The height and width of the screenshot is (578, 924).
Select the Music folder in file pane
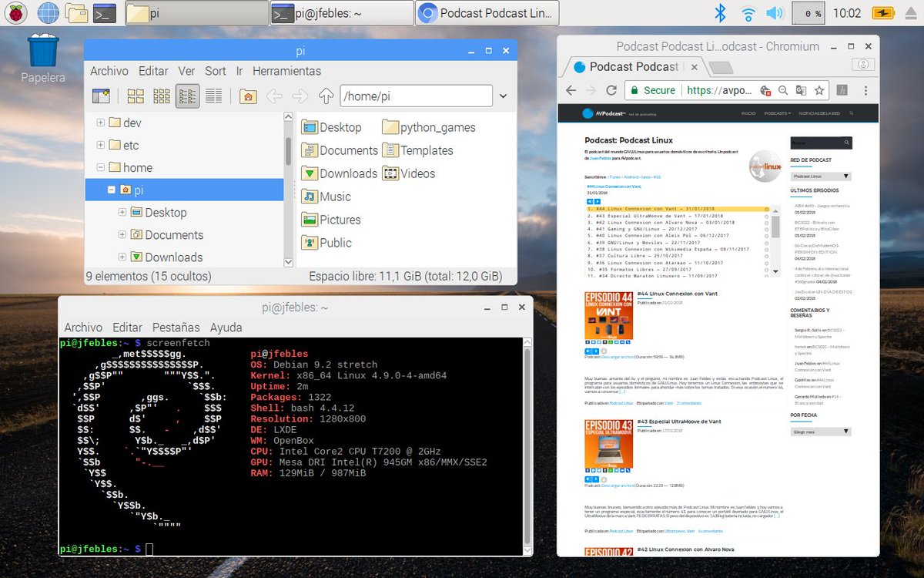[x=326, y=197]
